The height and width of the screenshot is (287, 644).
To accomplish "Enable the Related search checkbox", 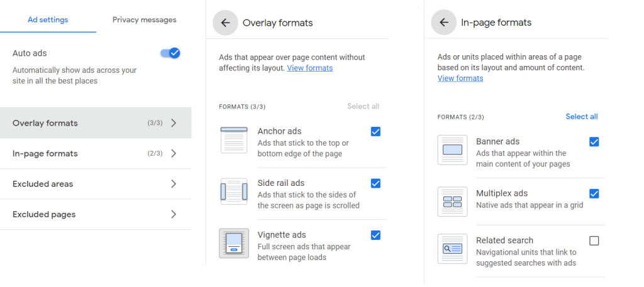I will (x=594, y=241).
